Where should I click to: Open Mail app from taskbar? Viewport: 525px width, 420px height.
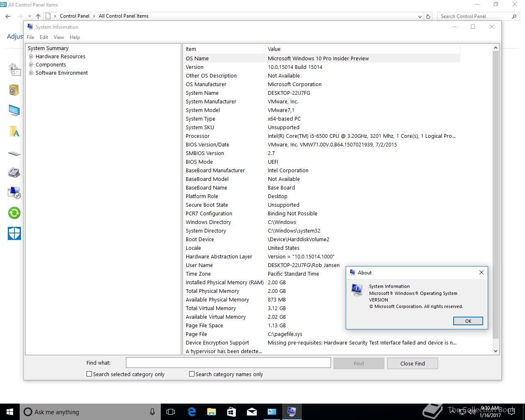coord(251,412)
